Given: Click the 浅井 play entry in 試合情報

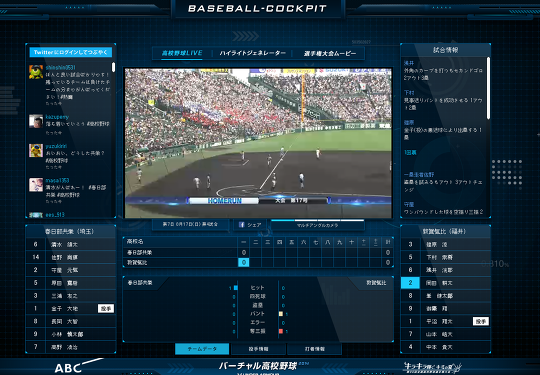Looking at the screenshot, I should click(443, 71).
